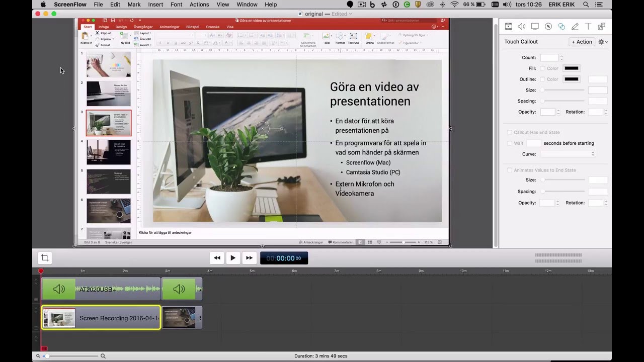This screenshot has height=362, width=644.
Task: Open the Spotlight search icon in menu bar
Action: [586, 5]
